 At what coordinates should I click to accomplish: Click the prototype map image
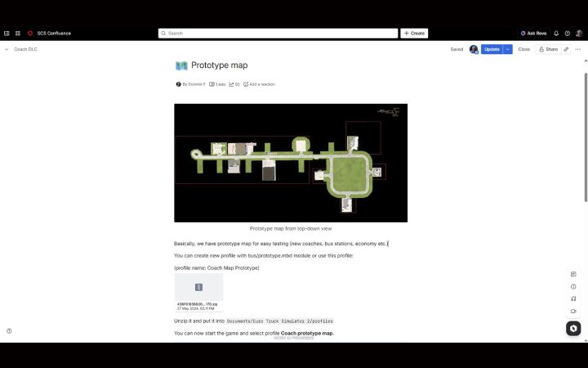coord(290,162)
